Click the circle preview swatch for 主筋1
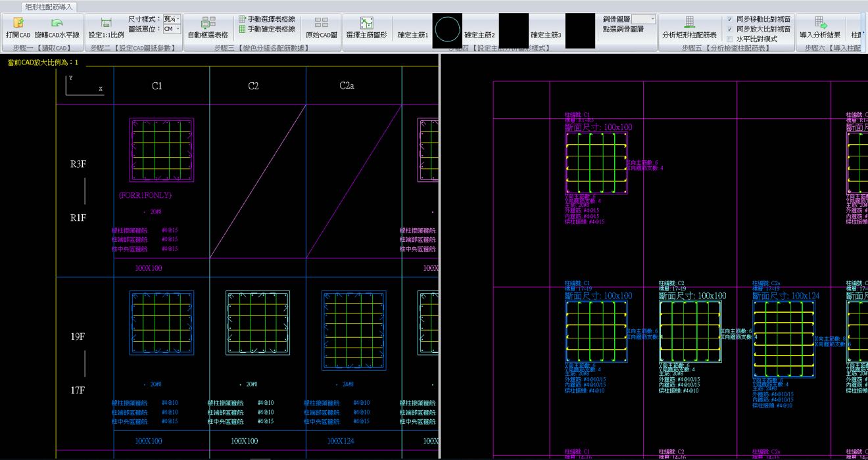Viewport: 868px width, 460px height. pyautogui.click(x=447, y=31)
